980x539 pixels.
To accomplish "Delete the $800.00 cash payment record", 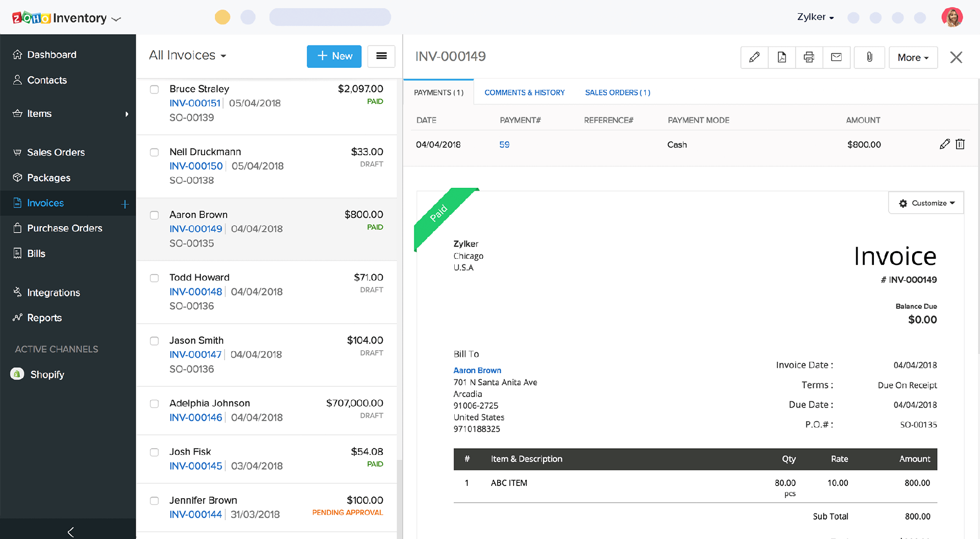I will (x=960, y=144).
